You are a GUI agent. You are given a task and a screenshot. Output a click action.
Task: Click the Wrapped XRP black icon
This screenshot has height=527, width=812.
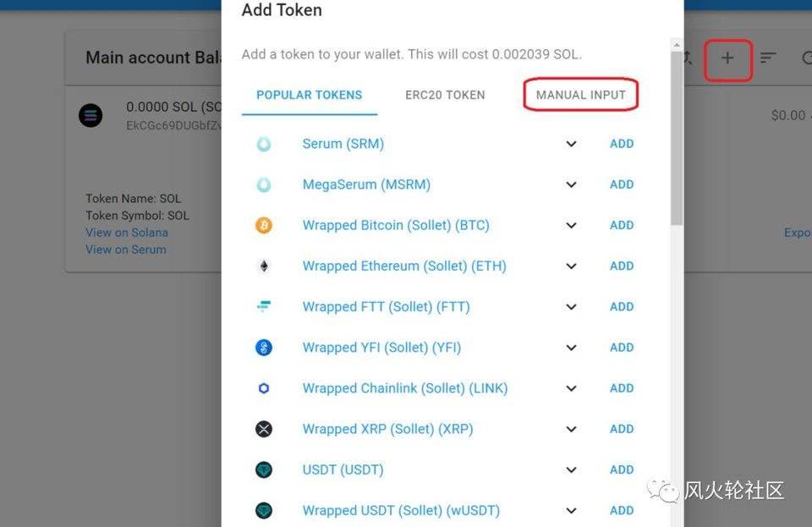[264, 429]
